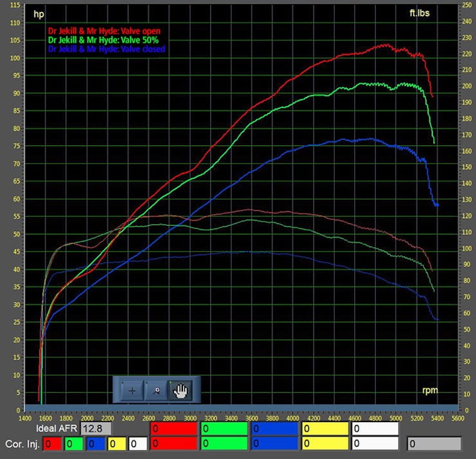Viewport: 476px width, 459px height.
Task: Click the Ideal AFR 12.8 value field
Action: (x=96, y=428)
